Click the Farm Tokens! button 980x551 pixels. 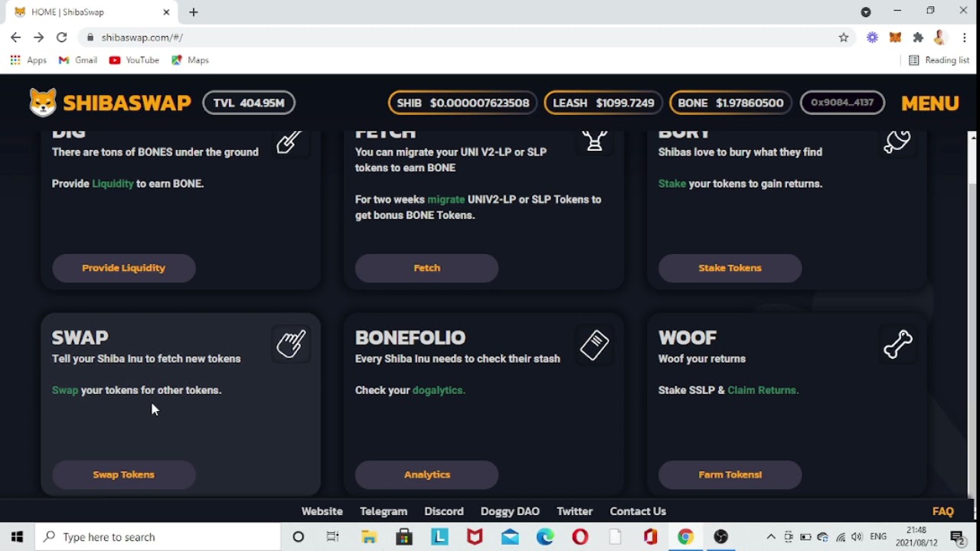tap(730, 474)
